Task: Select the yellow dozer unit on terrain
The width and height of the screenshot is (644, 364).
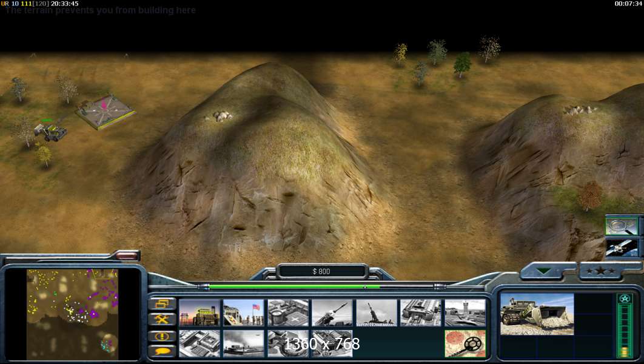Action: (51, 132)
